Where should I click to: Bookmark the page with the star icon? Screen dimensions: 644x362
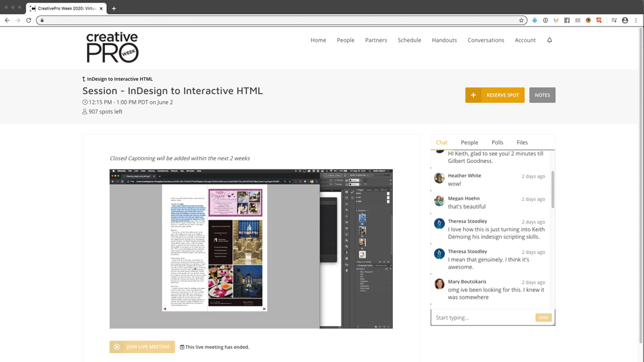coord(521,20)
